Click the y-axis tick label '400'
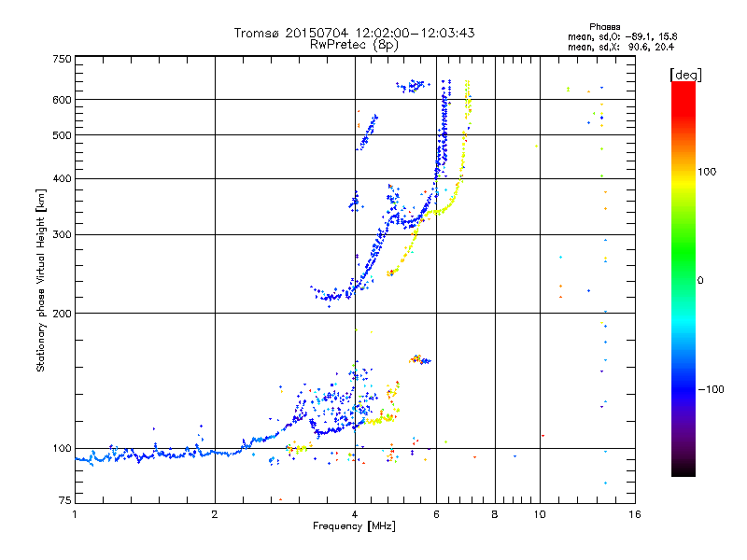 point(62,178)
